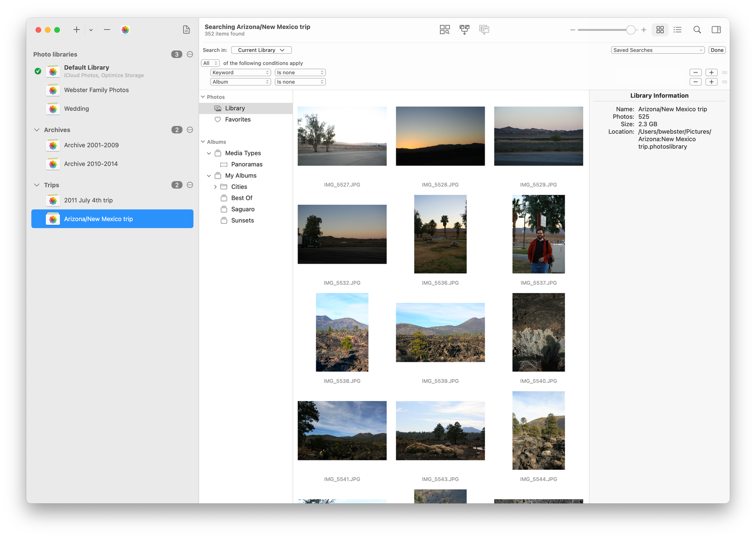Remove the Keyword condition row
The height and width of the screenshot is (538, 756).
click(x=696, y=72)
